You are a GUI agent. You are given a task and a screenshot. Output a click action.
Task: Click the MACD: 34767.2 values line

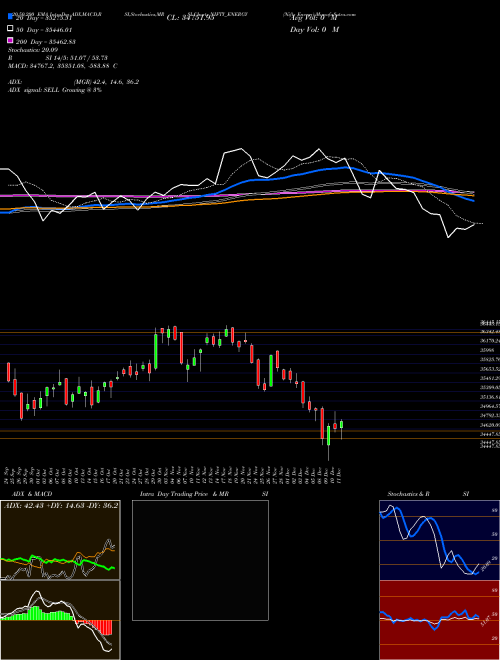(x=63, y=66)
